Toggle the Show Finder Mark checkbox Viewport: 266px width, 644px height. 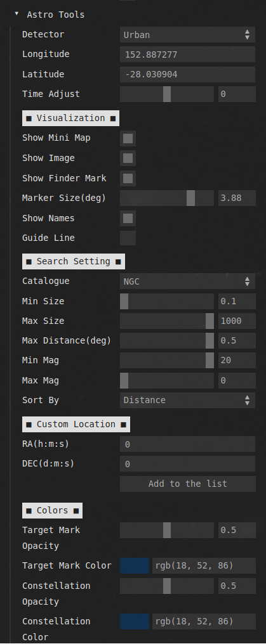(x=128, y=178)
